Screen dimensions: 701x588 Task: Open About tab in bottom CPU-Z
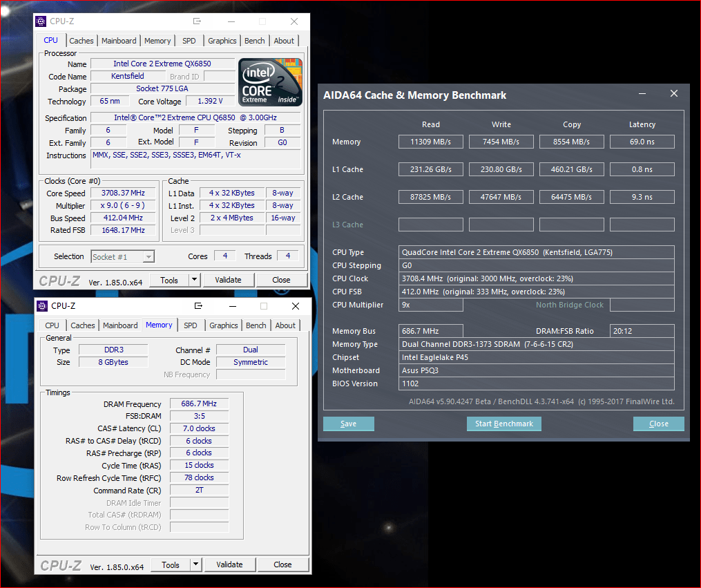point(285,325)
